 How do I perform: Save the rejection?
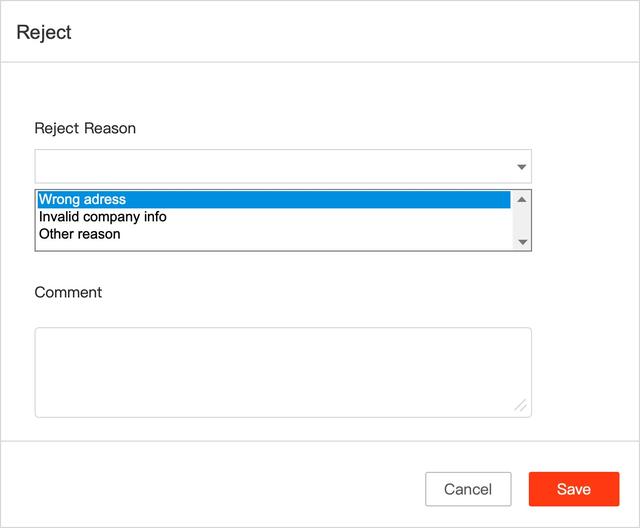(x=574, y=489)
